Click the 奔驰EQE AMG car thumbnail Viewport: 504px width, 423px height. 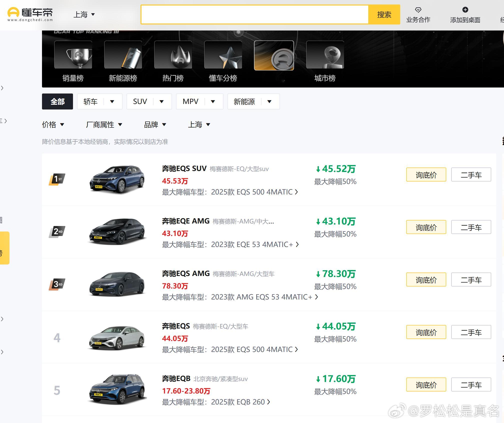117,231
